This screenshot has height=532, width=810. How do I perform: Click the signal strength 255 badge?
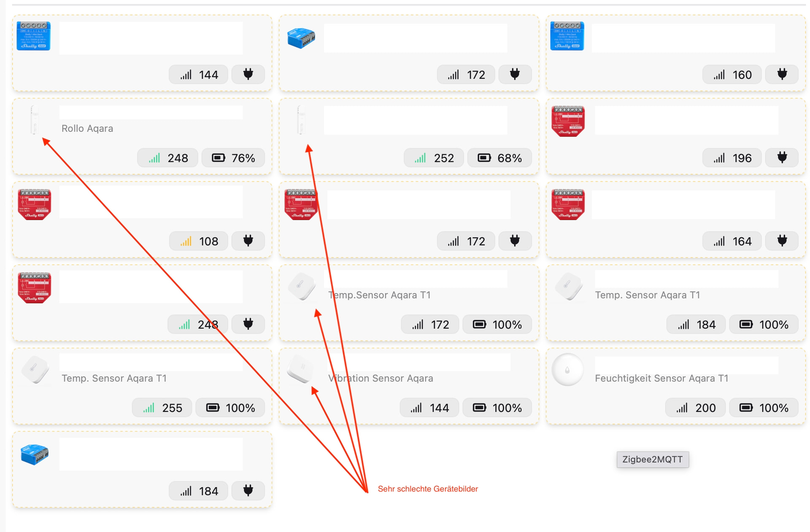pyautogui.click(x=162, y=408)
